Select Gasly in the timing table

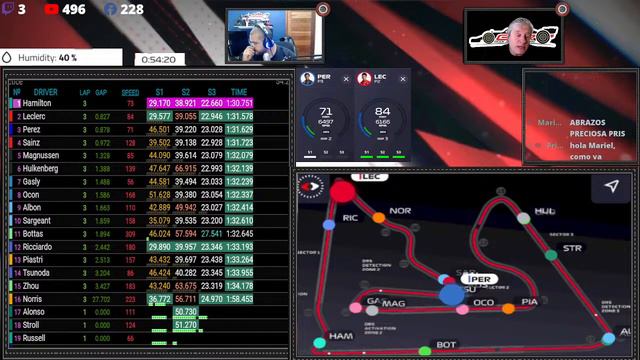pos(31,182)
